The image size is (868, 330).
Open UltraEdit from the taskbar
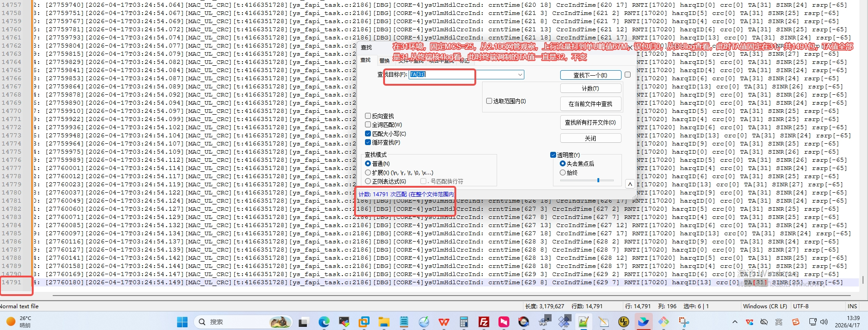(x=623, y=322)
